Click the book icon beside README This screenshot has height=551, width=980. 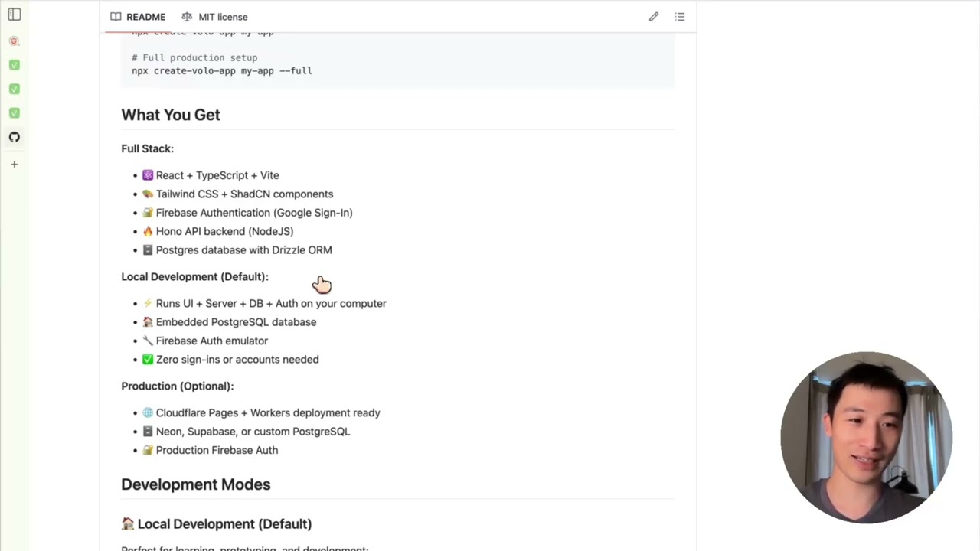[x=116, y=17]
